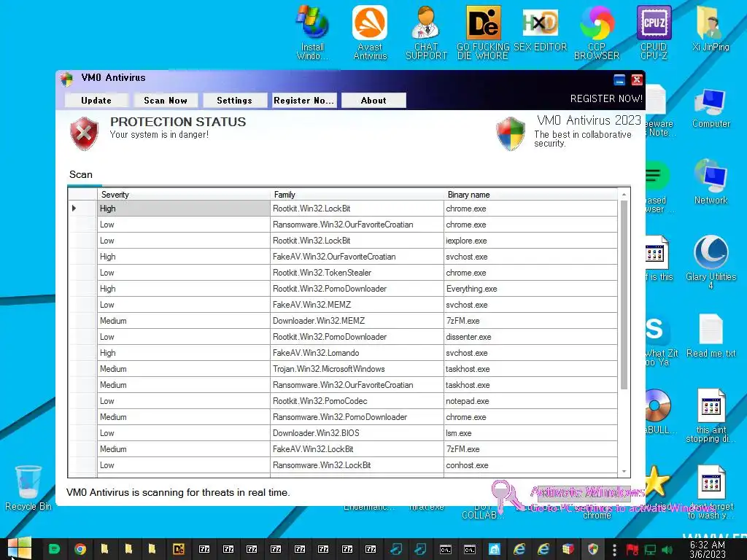This screenshot has width=747, height=560.
Task: Click the scrollbar down arrow in the scan list
Action: pos(624,472)
